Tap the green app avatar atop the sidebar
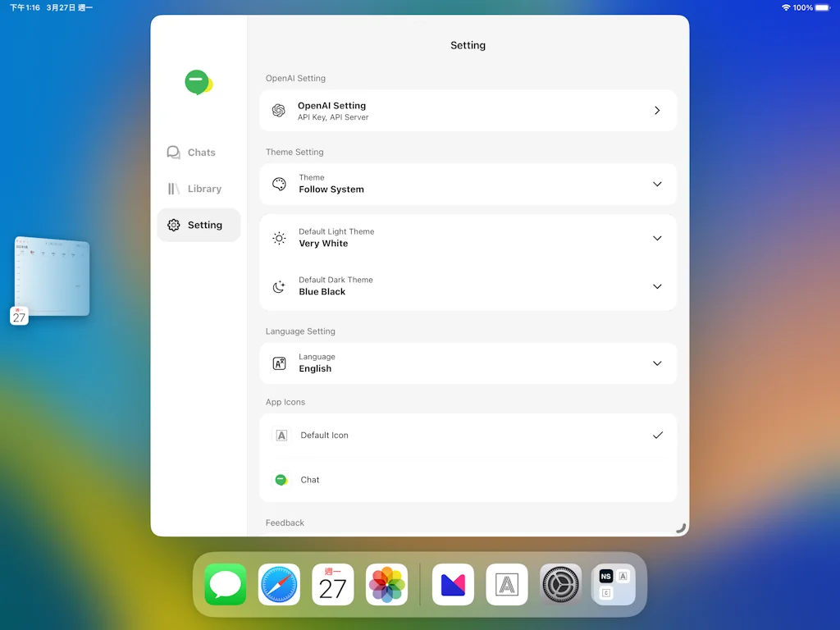This screenshot has height=630, width=840. (x=199, y=82)
